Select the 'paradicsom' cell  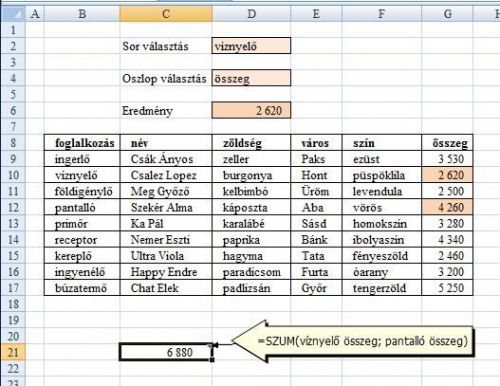click(x=251, y=272)
